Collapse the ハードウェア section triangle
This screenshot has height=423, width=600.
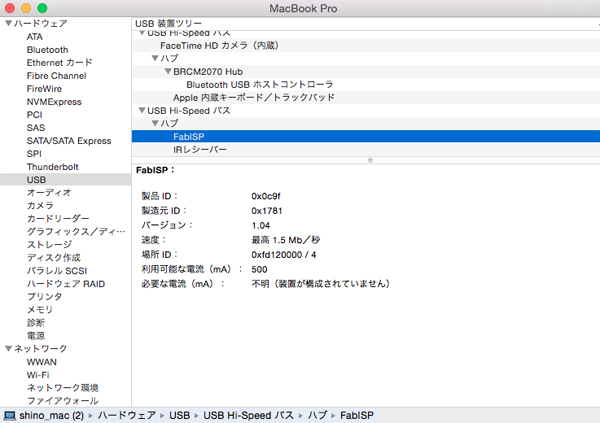(8, 23)
